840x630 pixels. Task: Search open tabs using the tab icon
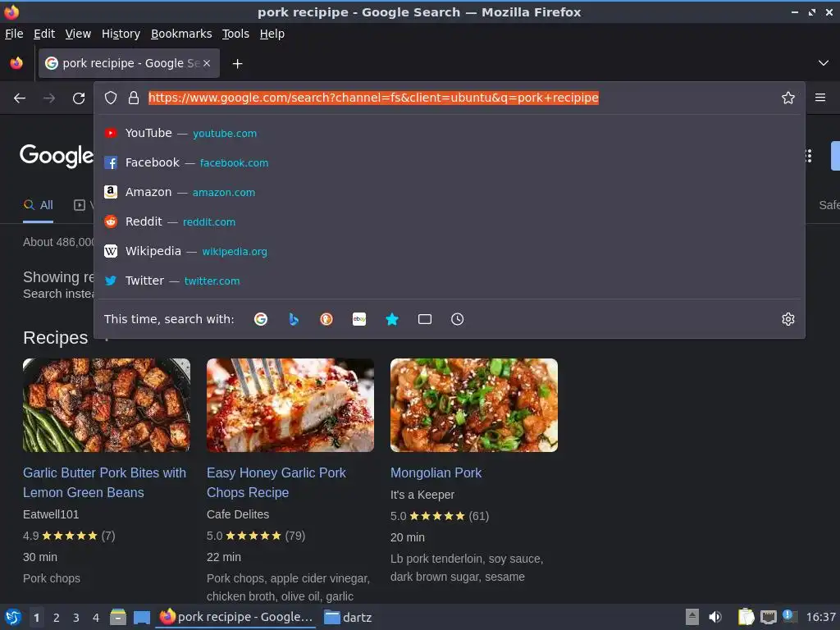tap(425, 319)
